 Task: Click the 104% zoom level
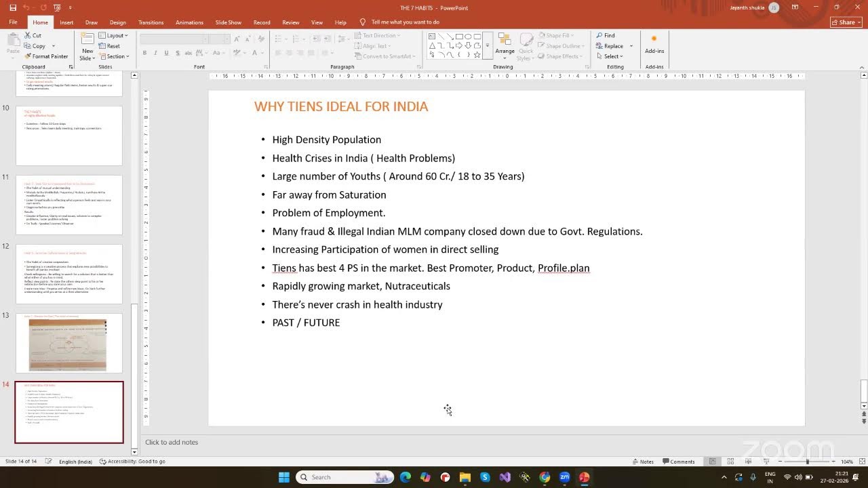pos(847,462)
